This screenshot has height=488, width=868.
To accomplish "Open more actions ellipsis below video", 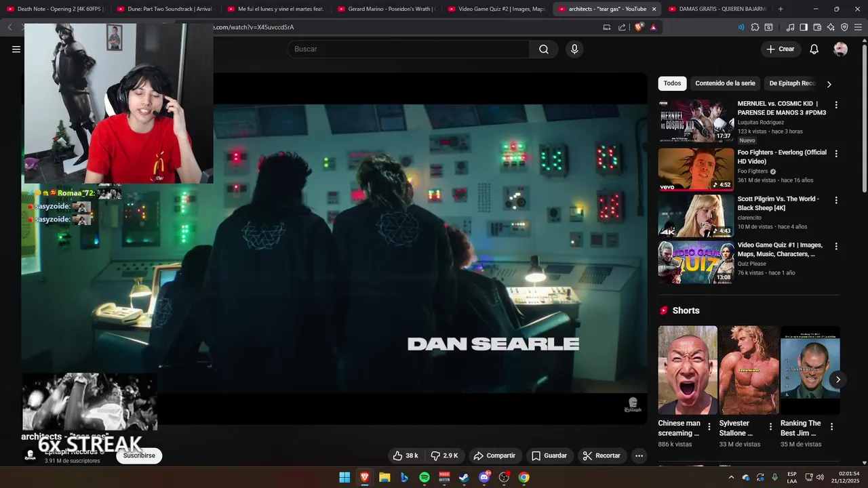I will pos(639,455).
